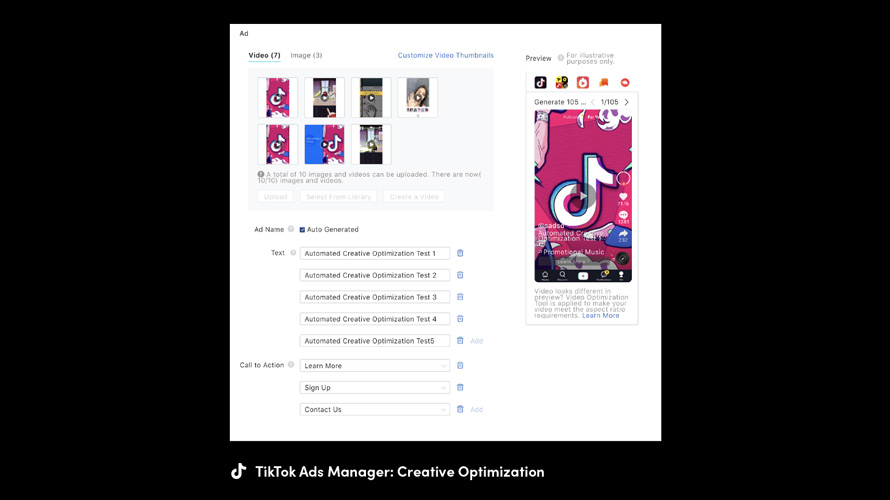
Task: Select the red round app preview icon
Action: pos(625,82)
